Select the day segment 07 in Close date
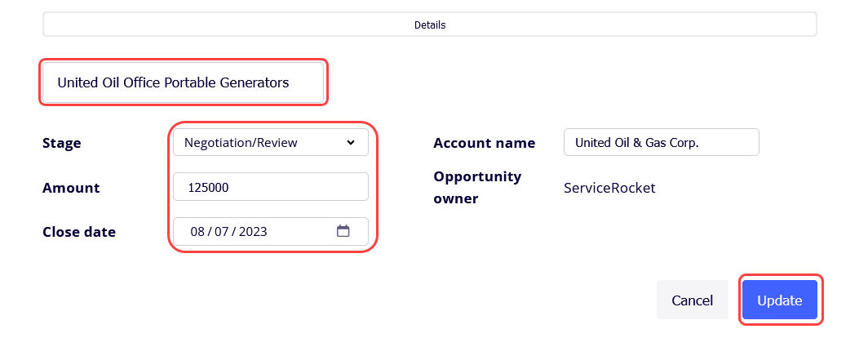Viewport: 868px width, 347px height. point(221,232)
